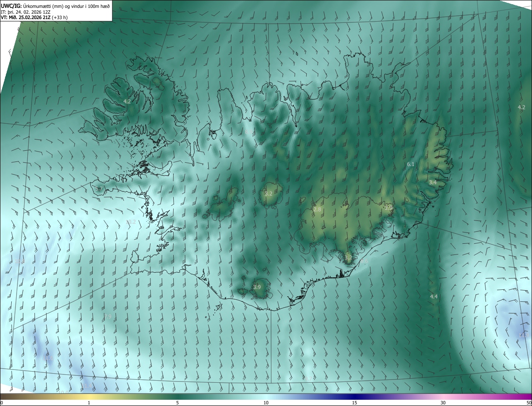Click the 5.7 value label
The width and height of the screenshot is (532, 406).
99,189
